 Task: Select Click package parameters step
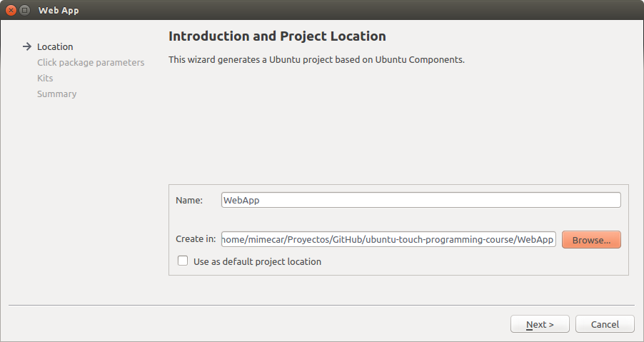[x=91, y=62]
